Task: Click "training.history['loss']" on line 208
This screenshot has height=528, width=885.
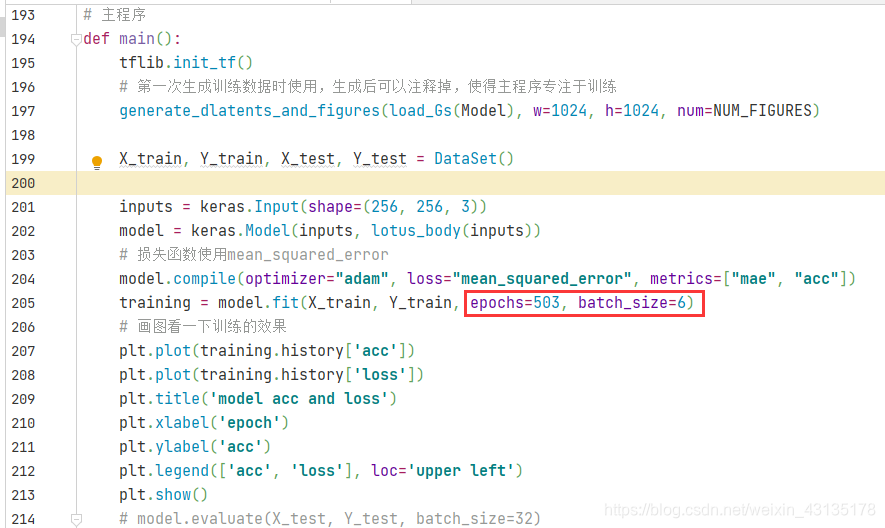Action: pyautogui.click(x=308, y=375)
